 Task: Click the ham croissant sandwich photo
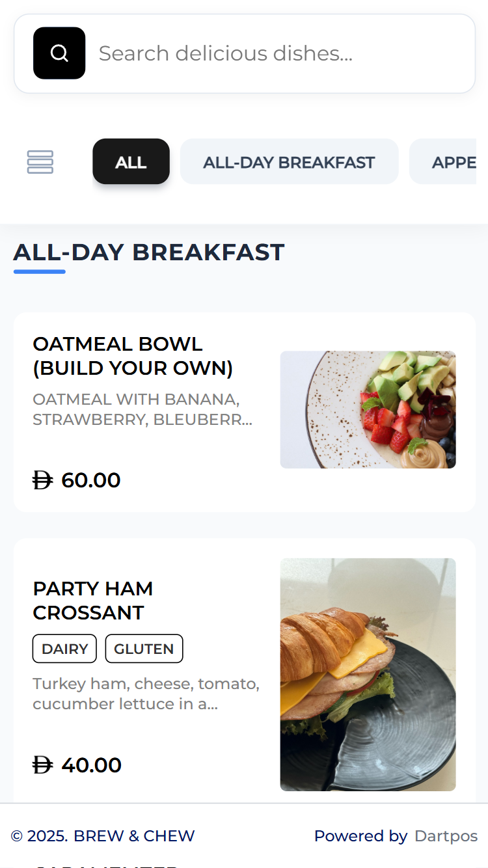coord(368,674)
